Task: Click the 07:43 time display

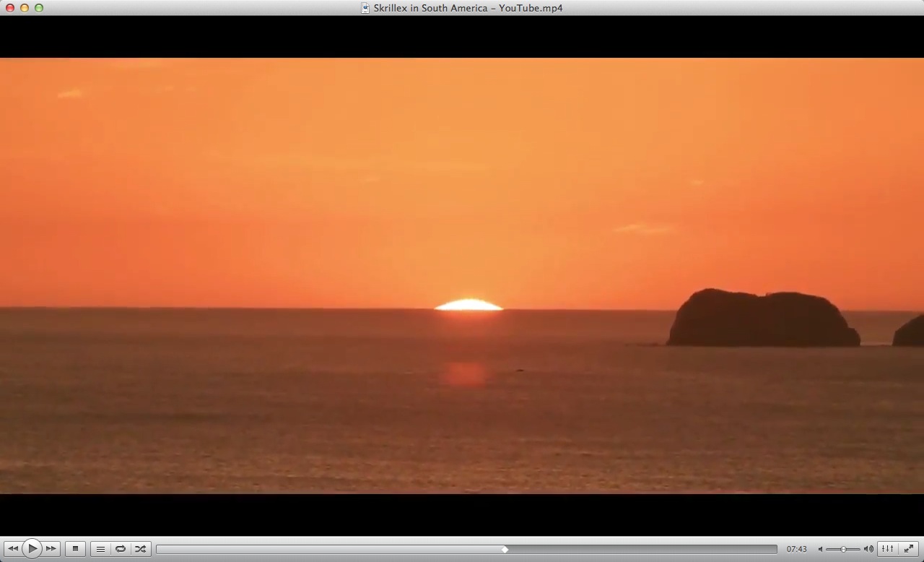Action: [x=796, y=550]
